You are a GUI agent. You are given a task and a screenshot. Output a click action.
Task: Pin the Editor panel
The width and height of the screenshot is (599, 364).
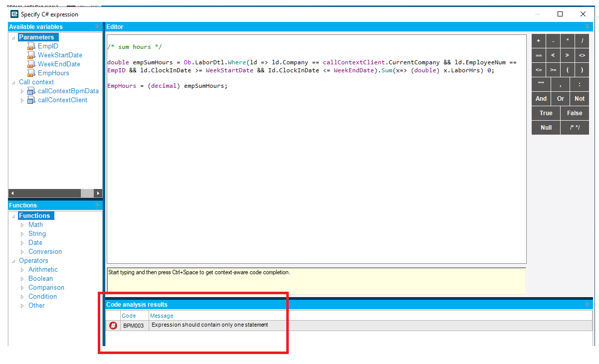[588, 27]
